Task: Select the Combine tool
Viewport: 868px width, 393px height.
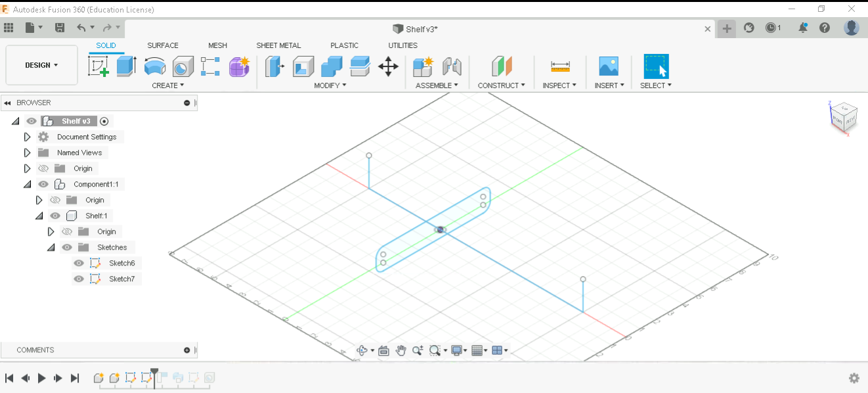Action: pyautogui.click(x=332, y=66)
